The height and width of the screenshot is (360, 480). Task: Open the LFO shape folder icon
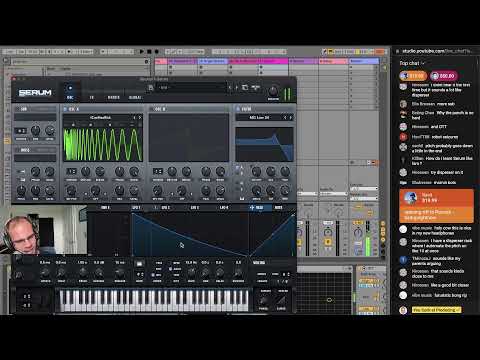click(139, 264)
